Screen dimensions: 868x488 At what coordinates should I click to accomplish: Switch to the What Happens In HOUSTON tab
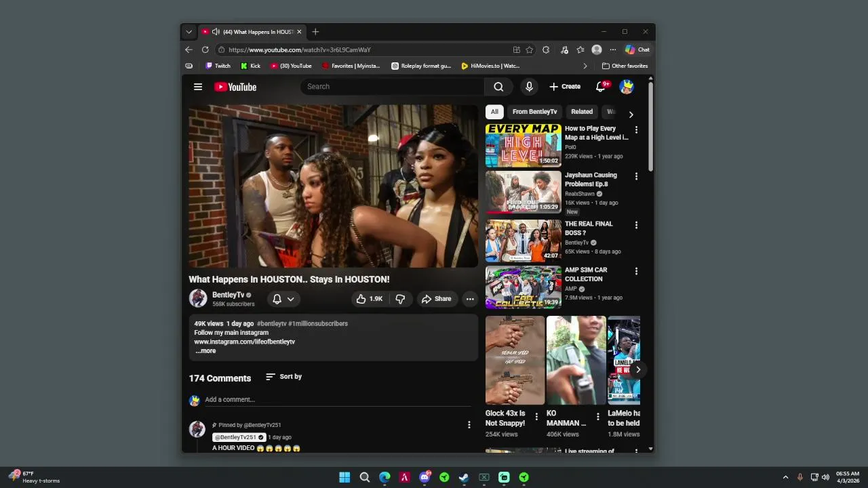coord(253,32)
